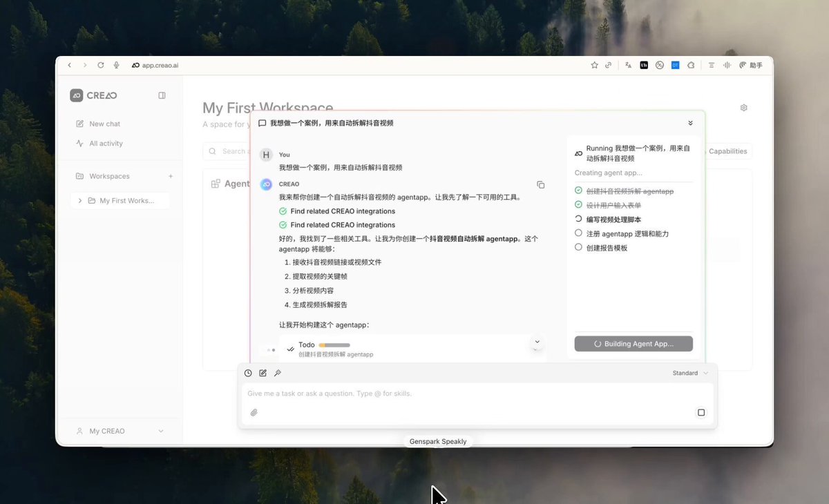
Task: Click the Building Agent App... button
Action: click(633, 344)
